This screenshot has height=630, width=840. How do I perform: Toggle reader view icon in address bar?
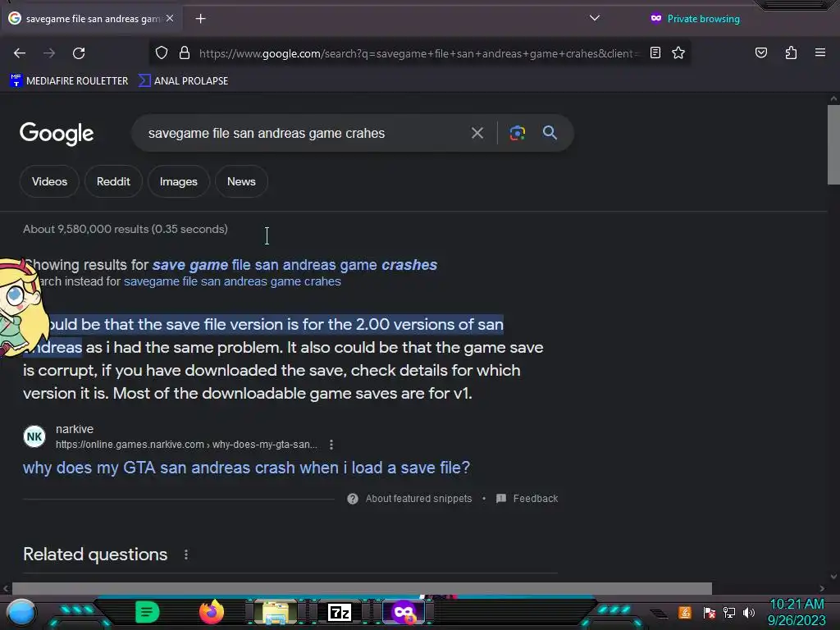click(655, 52)
